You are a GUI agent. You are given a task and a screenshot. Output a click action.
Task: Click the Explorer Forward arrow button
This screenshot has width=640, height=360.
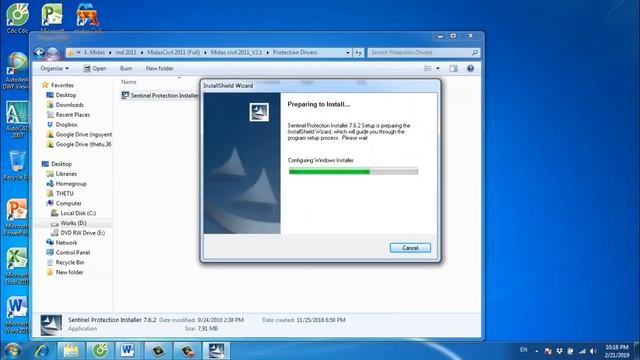click(x=52, y=52)
